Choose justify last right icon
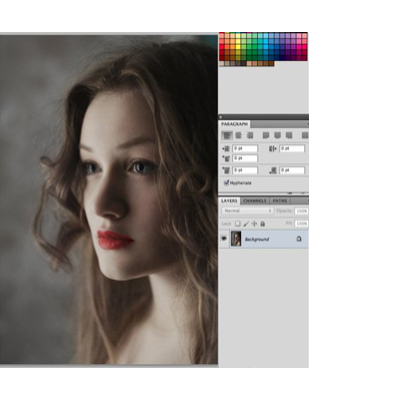This screenshot has height=405, width=398. pos(289,135)
